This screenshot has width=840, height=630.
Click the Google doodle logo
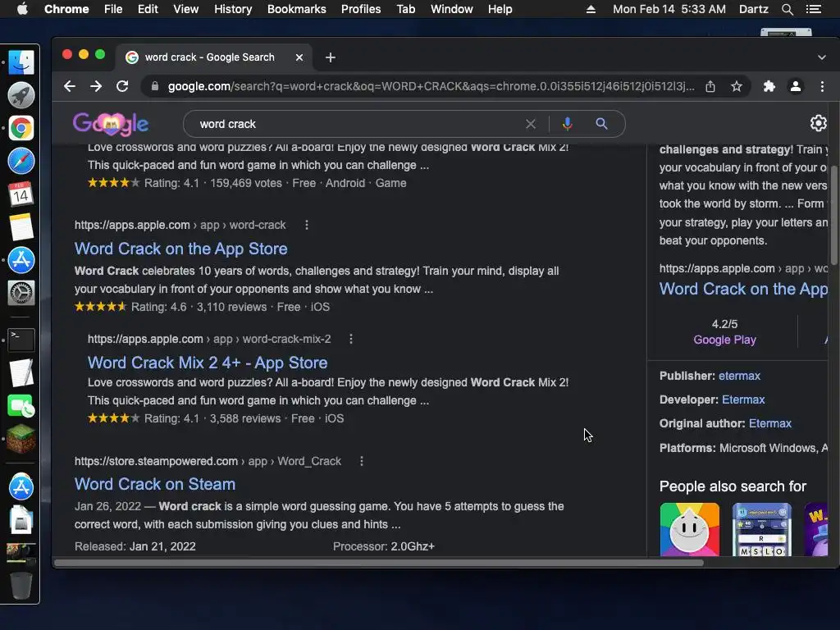click(111, 124)
